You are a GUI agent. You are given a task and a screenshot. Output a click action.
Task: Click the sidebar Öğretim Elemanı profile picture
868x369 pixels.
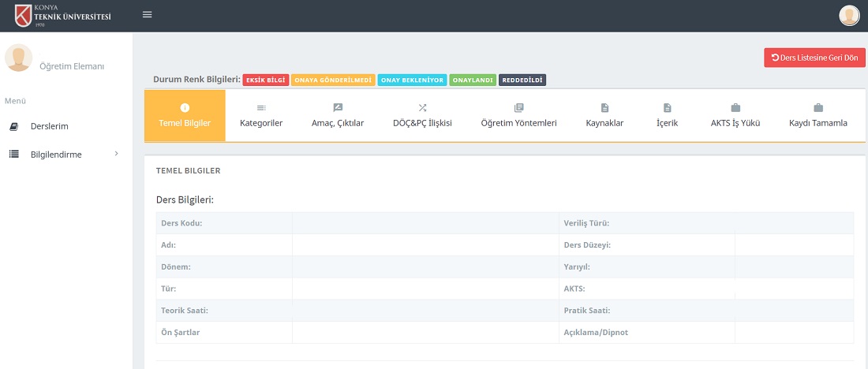tap(19, 58)
